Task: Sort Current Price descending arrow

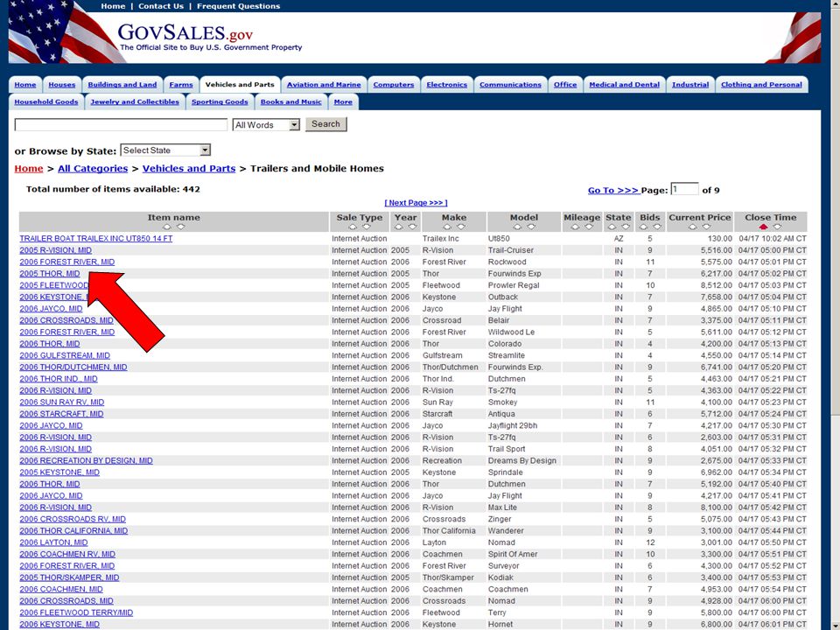Action: pyautogui.click(x=707, y=227)
